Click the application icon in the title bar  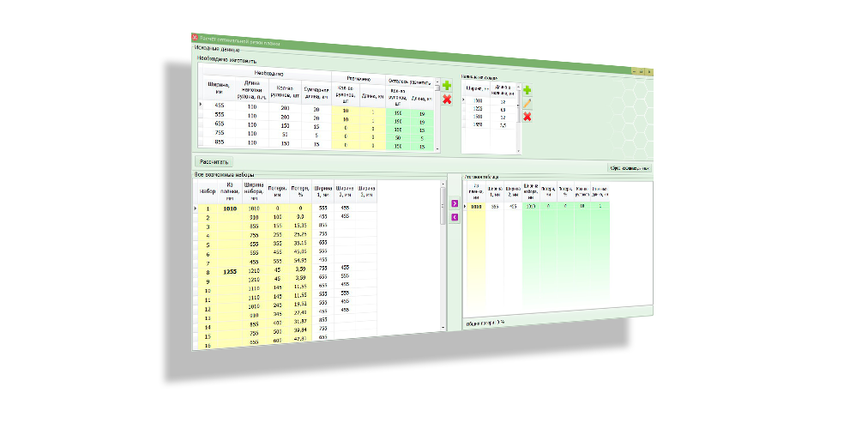click(x=195, y=37)
